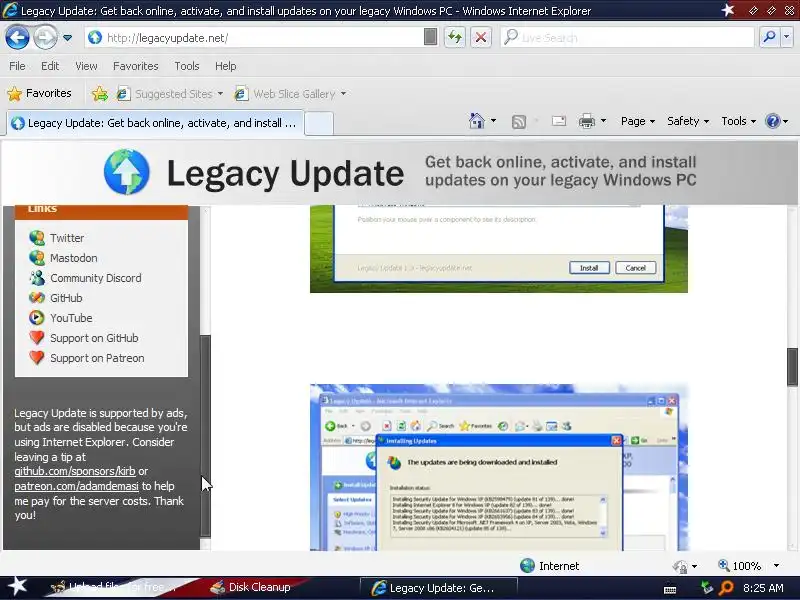800x600 pixels.
Task: Click the Internet security zone status
Action: pos(549,566)
